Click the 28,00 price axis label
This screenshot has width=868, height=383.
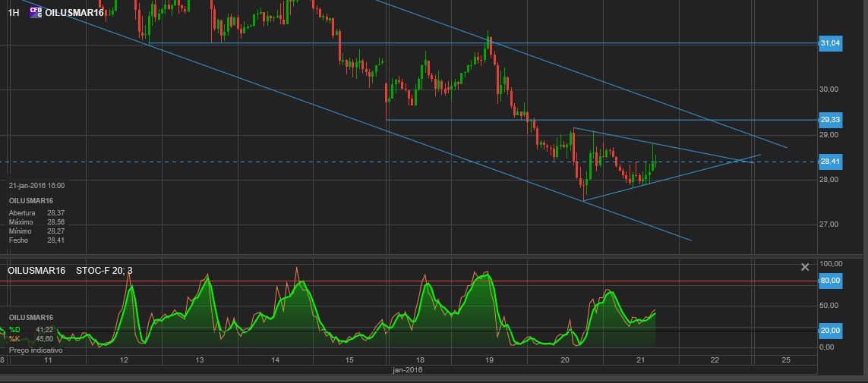830,180
